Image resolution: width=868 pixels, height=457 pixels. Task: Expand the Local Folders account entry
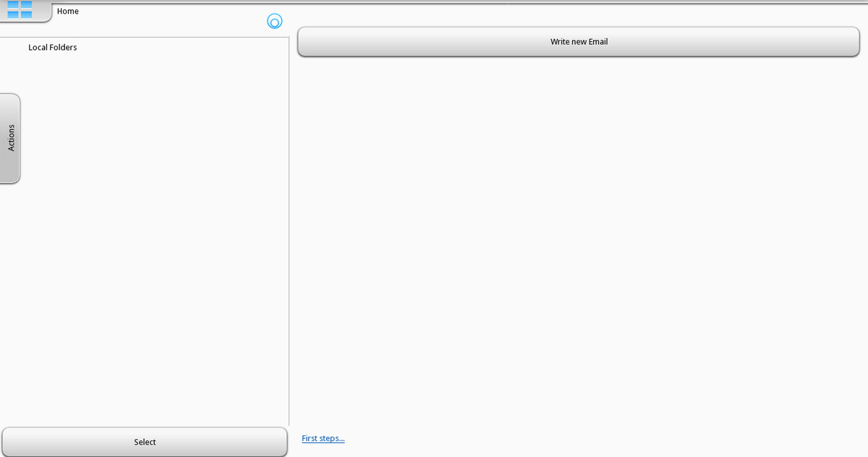(53, 48)
